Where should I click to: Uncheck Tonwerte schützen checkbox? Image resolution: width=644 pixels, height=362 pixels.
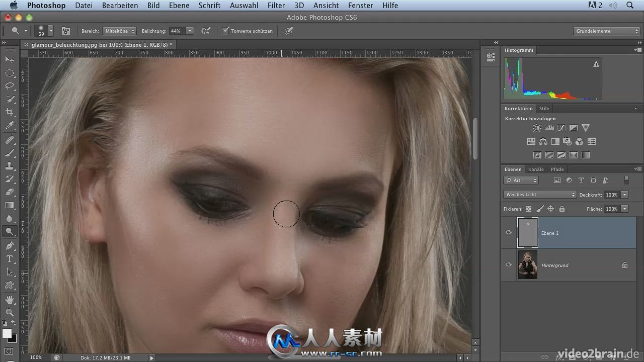pos(226,31)
